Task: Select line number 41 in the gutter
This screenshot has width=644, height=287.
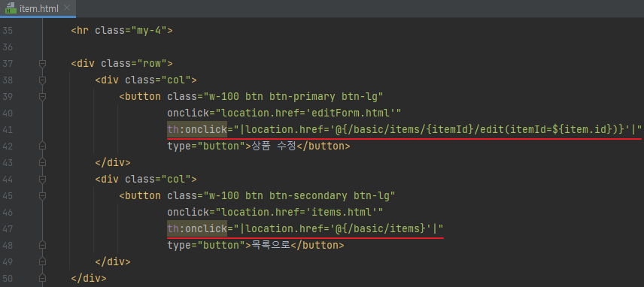Action: (8, 129)
